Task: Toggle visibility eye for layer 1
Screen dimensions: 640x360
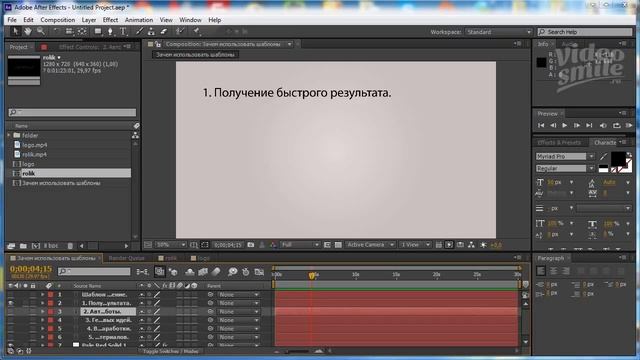Action: click(11, 295)
